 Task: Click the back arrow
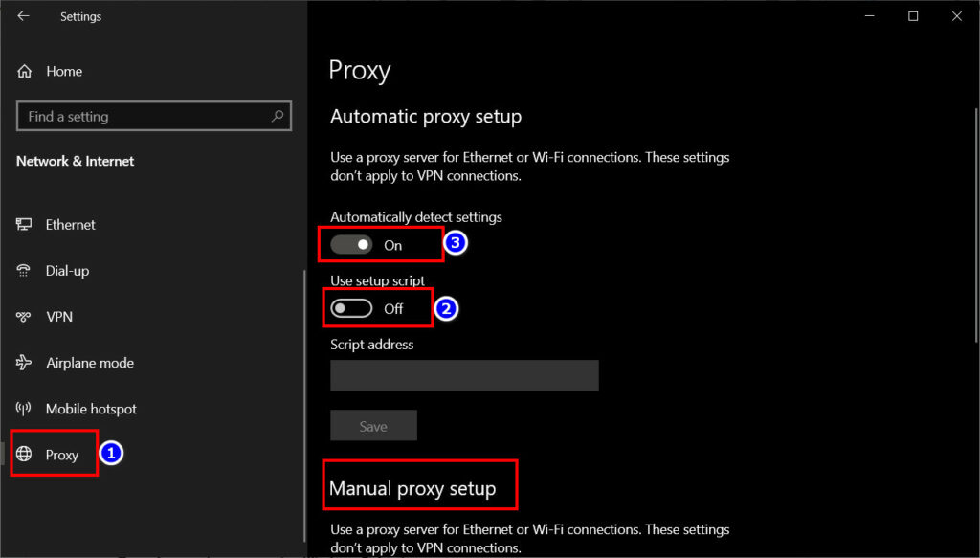click(x=22, y=16)
